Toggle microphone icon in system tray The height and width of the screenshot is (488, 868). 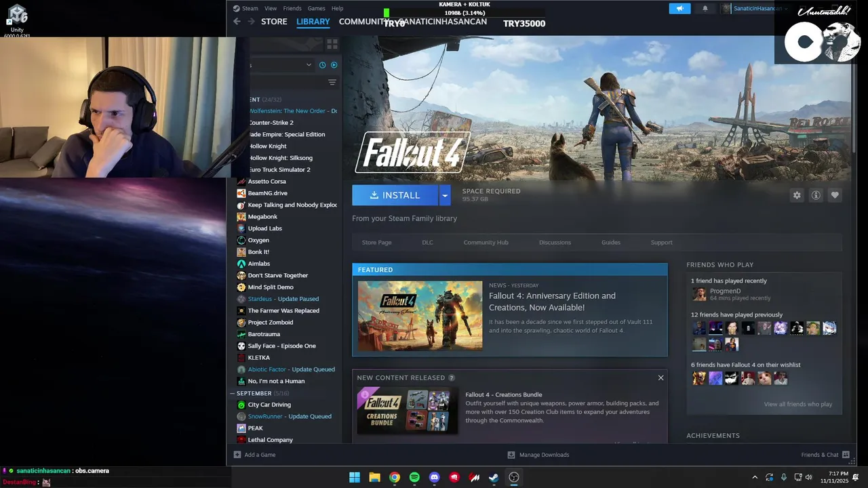pos(784,477)
